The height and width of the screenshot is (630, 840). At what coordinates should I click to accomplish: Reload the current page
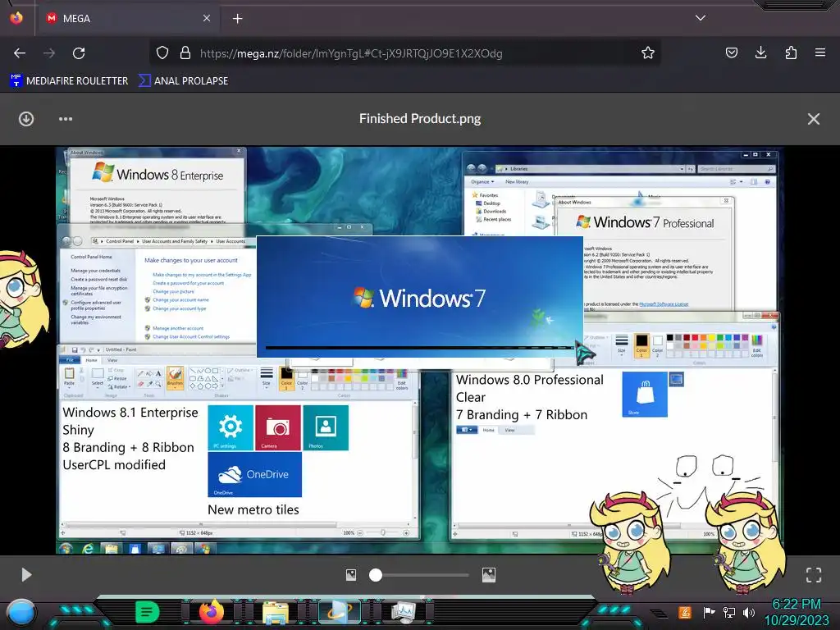(79, 53)
